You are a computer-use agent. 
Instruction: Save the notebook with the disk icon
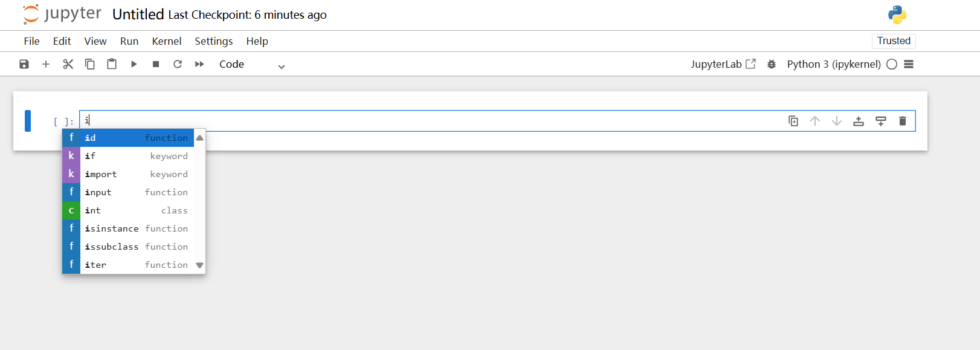[24, 64]
